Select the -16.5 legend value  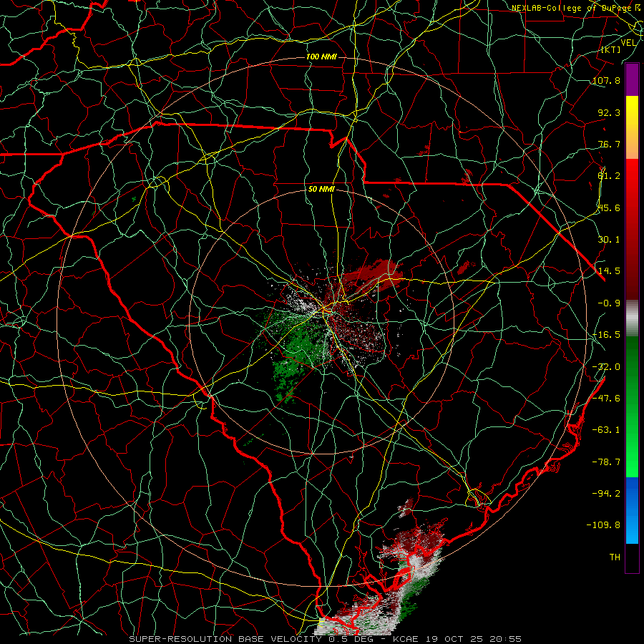point(606,335)
